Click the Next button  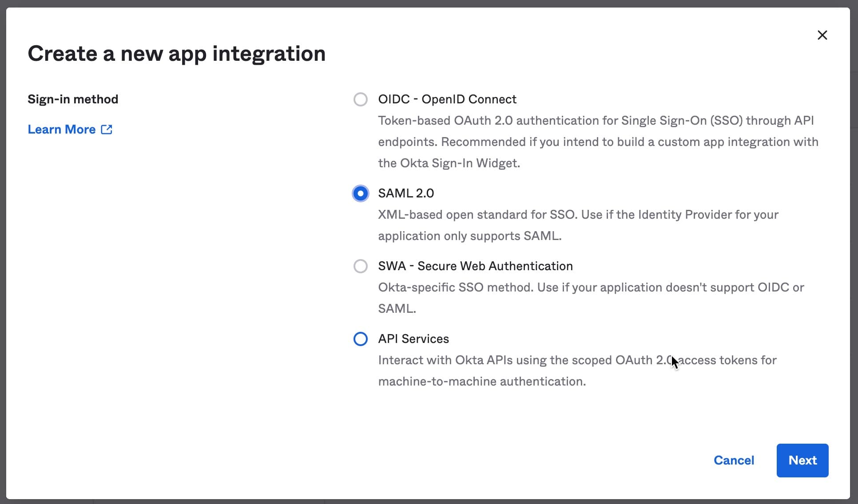[x=802, y=460]
